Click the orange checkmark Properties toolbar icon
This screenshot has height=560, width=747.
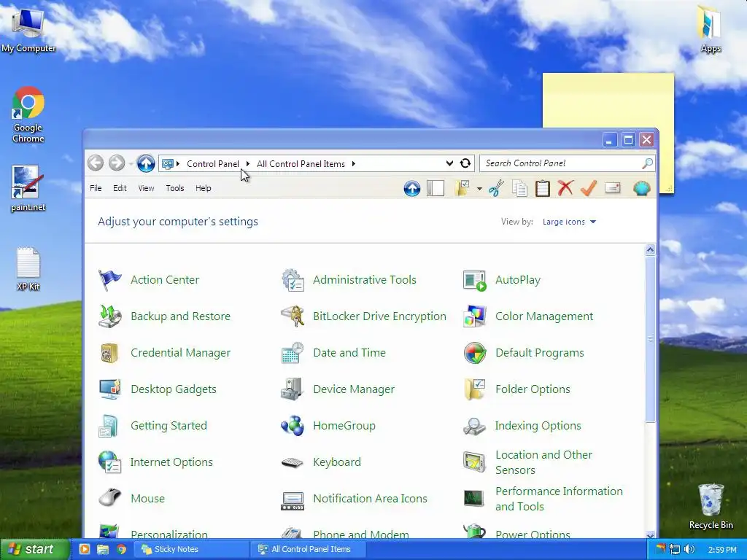click(x=589, y=187)
